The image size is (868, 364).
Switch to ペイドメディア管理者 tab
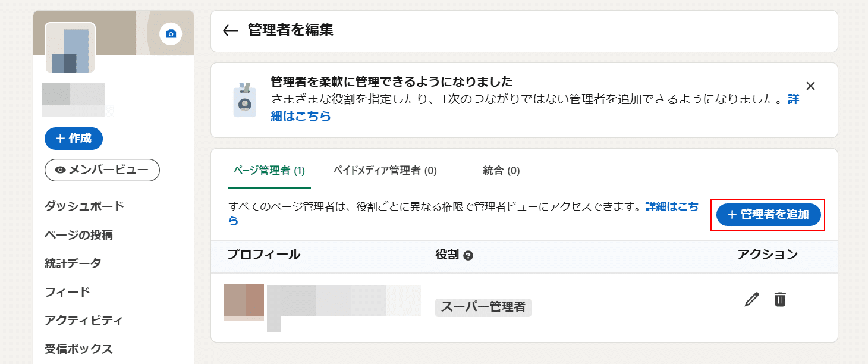point(385,171)
